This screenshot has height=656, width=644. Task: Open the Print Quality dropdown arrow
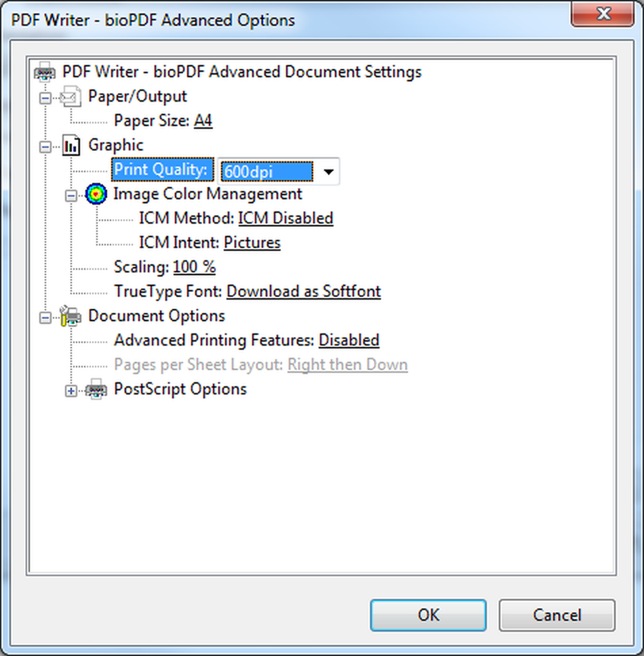(x=329, y=171)
